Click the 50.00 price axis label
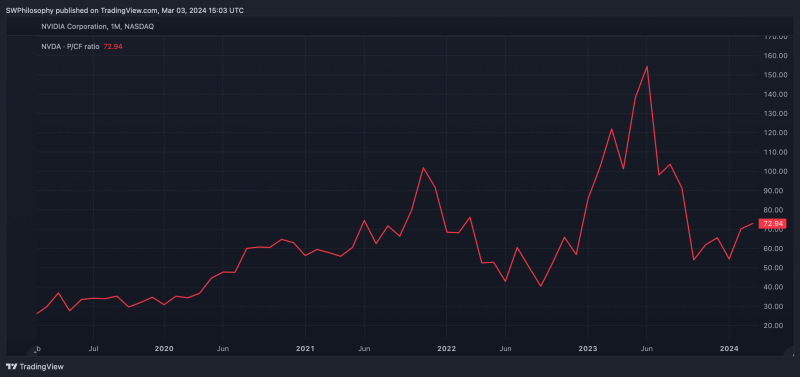The image size is (800, 377). (774, 268)
